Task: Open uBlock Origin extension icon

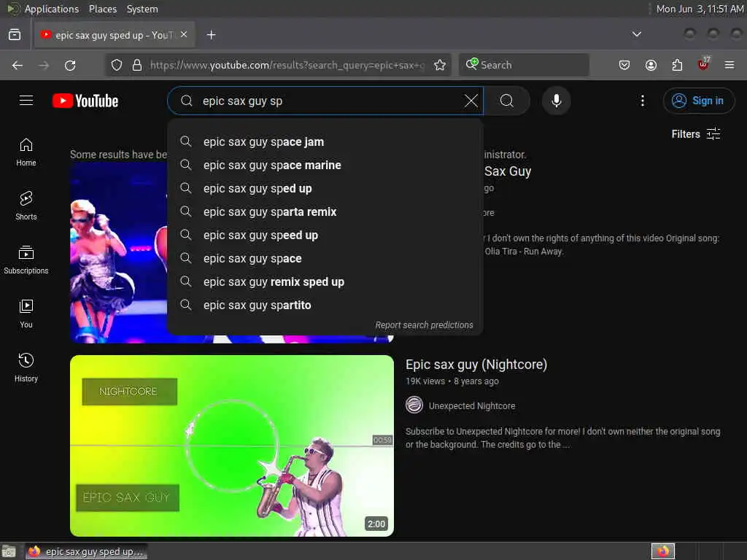Action: click(703, 64)
